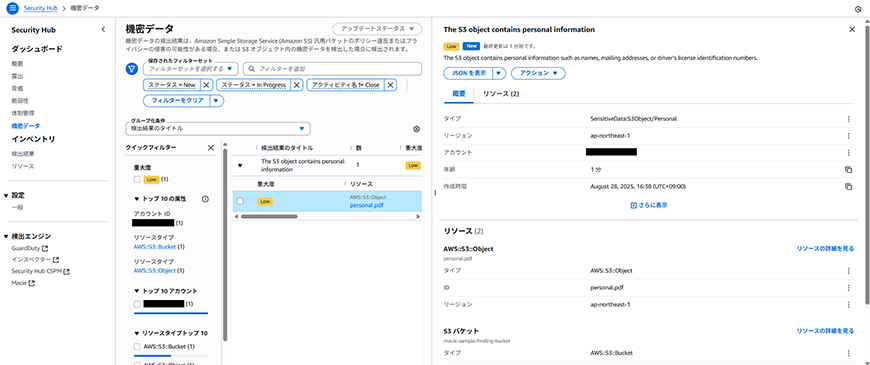Open GuardDuty external link
This screenshot has height=365, width=870.
30,249
